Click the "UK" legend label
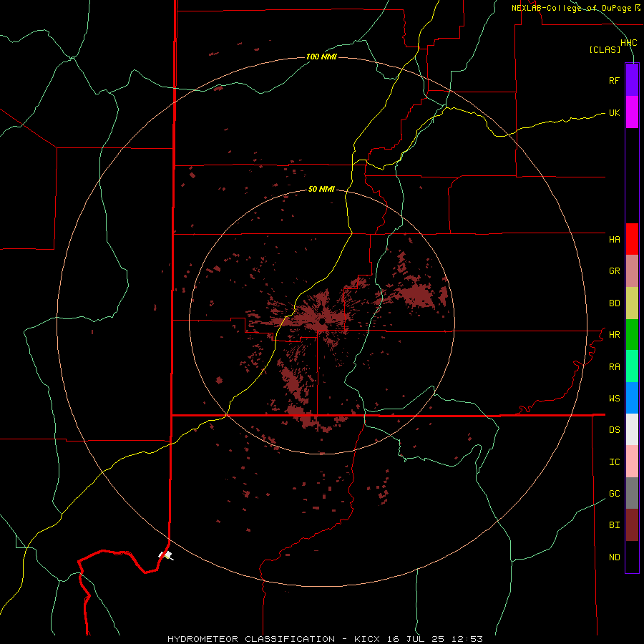The image size is (644, 644). [x=614, y=112]
